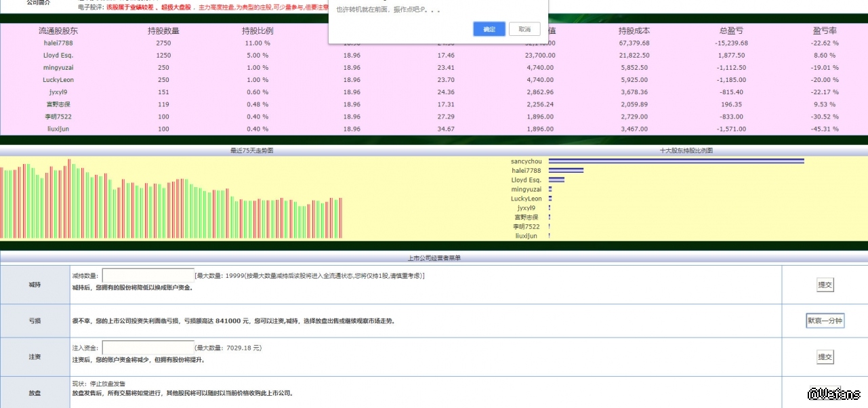The width and height of the screenshot is (868, 408).
Task: Focus the 减持数量 input field
Action: (148, 276)
